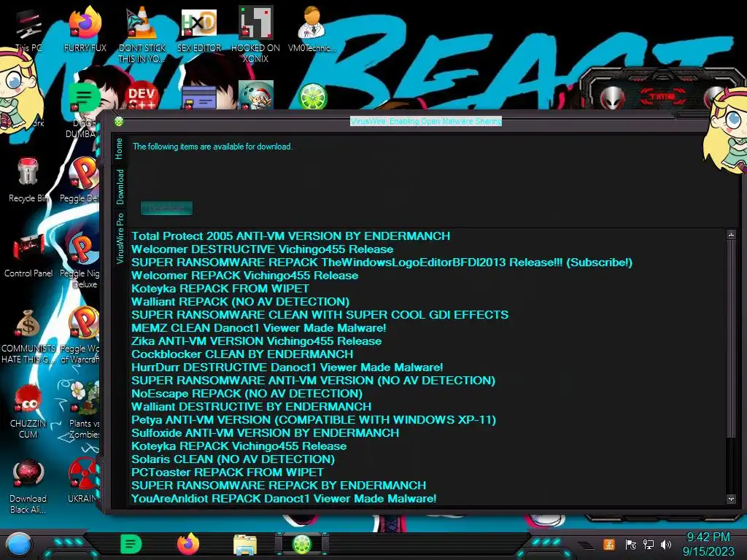Select Cockblocker CLEAN BY ENDERMANCH
The width and height of the screenshot is (747, 560).
(242, 354)
